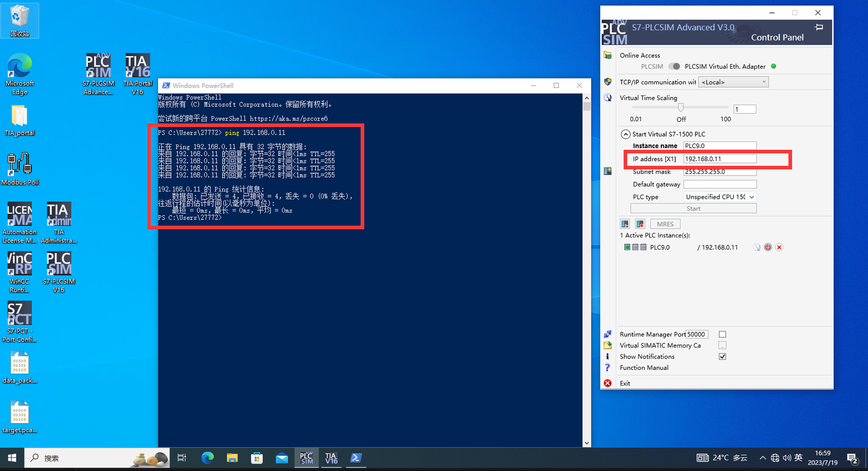Select the Modbus Poll desktop icon
The width and height of the screenshot is (868, 471).
pos(20,169)
